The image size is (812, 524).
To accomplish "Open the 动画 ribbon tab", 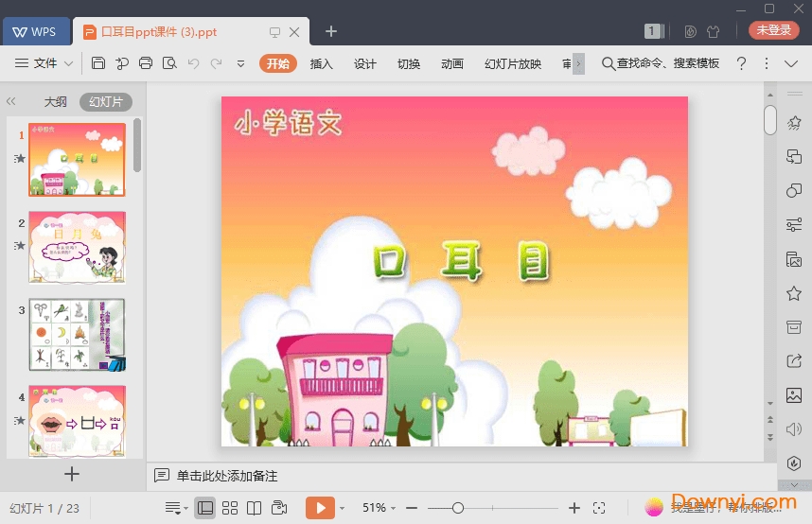I will click(451, 63).
